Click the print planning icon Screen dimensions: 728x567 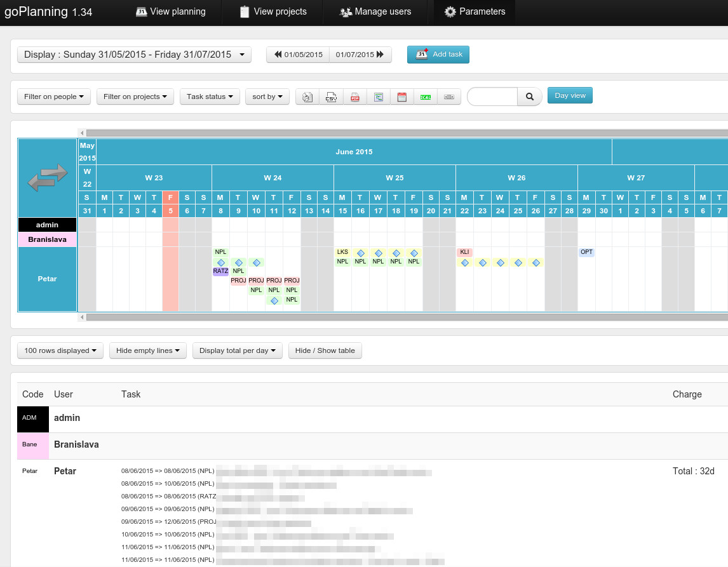pos(307,97)
